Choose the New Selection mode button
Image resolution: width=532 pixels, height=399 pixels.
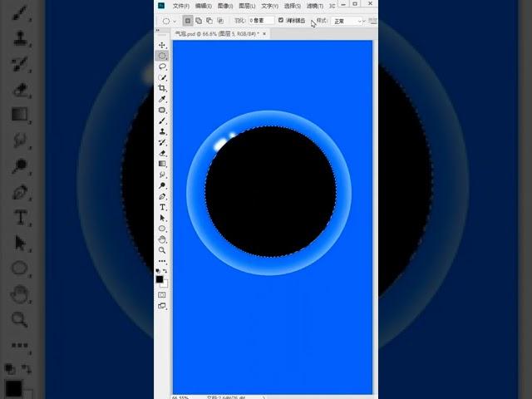tap(188, 20)
